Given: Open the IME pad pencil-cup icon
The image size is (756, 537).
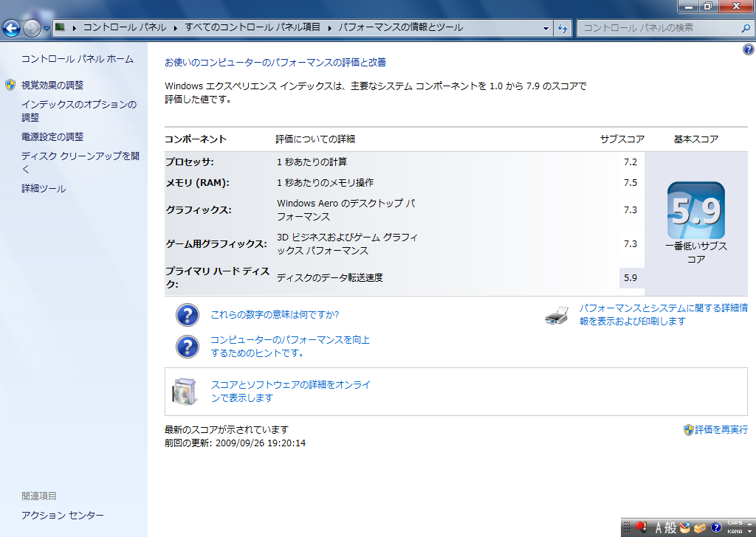Looking at the screenshot, I should 685,528.
